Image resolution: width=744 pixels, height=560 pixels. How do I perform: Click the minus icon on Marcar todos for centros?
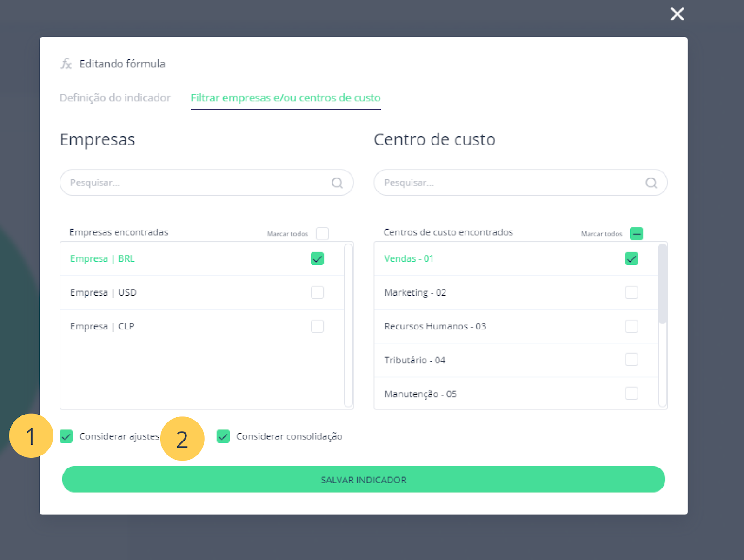637,234
